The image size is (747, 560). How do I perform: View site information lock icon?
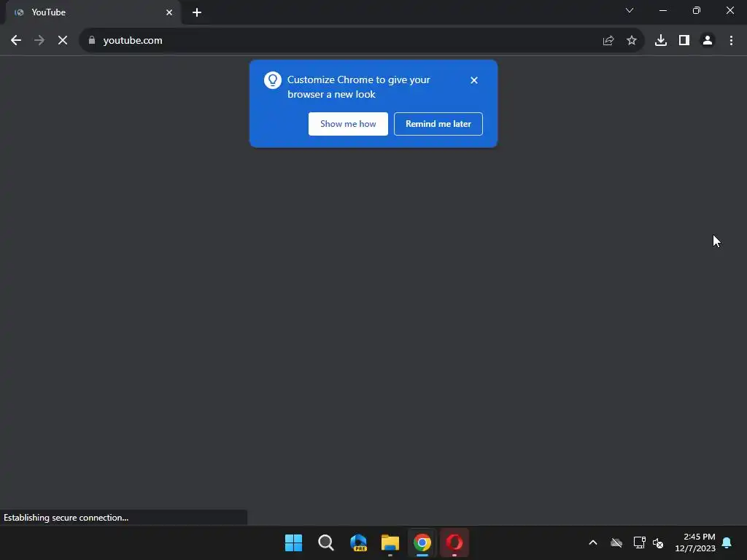tap(92, 41)
